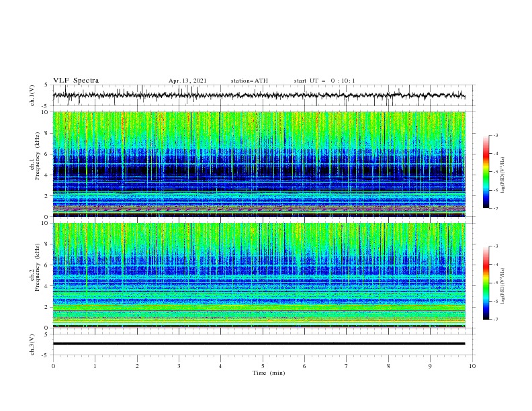Click the "Time (min)" axis title
The width and height of the screenshot is (532, 411).
coord(269,373)
